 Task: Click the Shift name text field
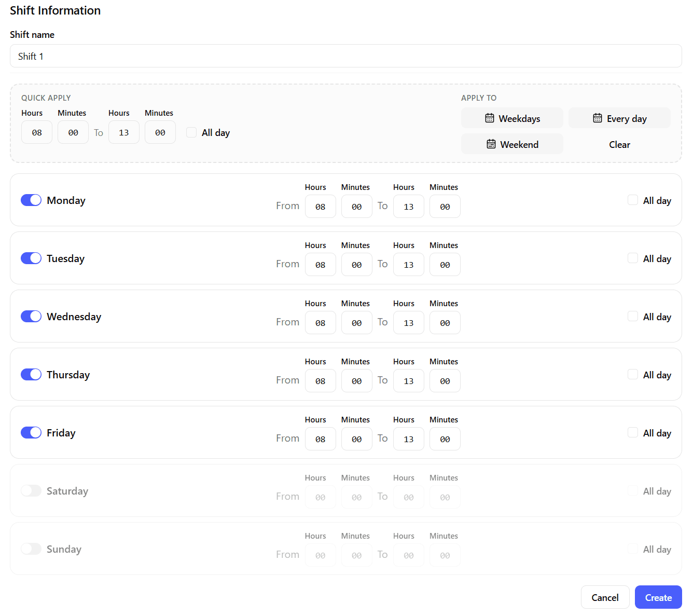point(345,56)
